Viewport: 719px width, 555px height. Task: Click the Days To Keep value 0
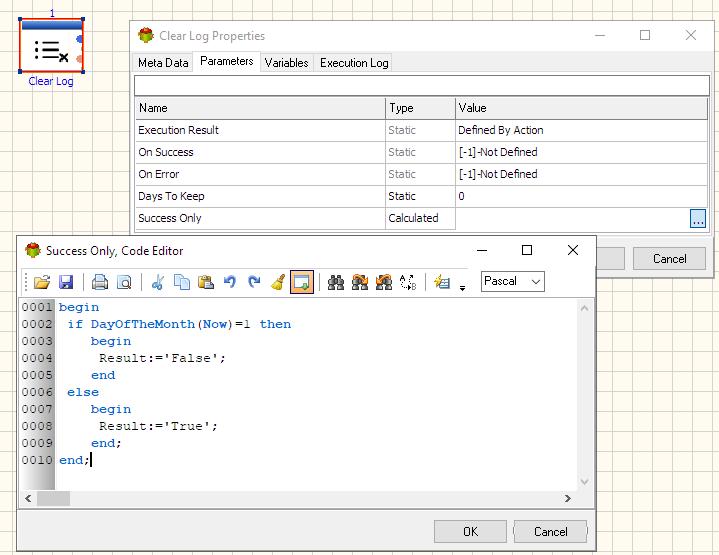[x=581, y=196]
